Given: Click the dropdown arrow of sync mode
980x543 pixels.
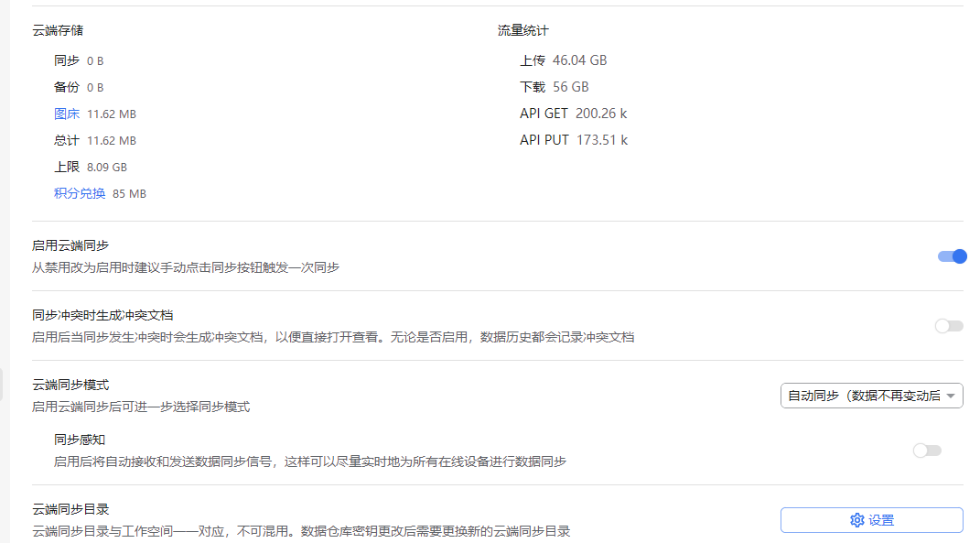Looking at the screenshot, I should click(951, 396).
